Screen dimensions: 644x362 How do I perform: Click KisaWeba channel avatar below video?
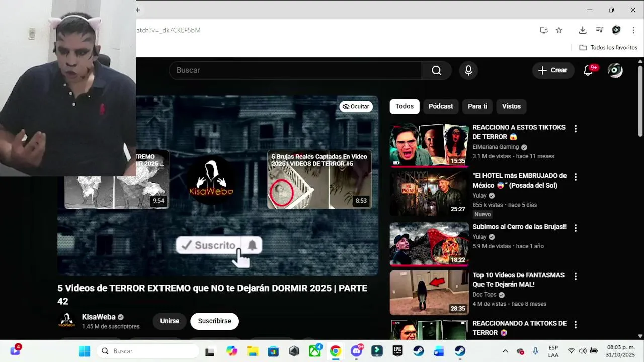click(67, 321)
